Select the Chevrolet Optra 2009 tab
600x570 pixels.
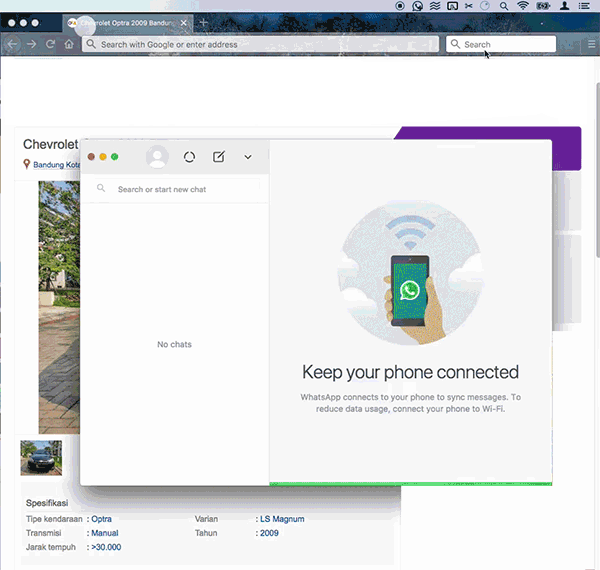click(127, 23)
